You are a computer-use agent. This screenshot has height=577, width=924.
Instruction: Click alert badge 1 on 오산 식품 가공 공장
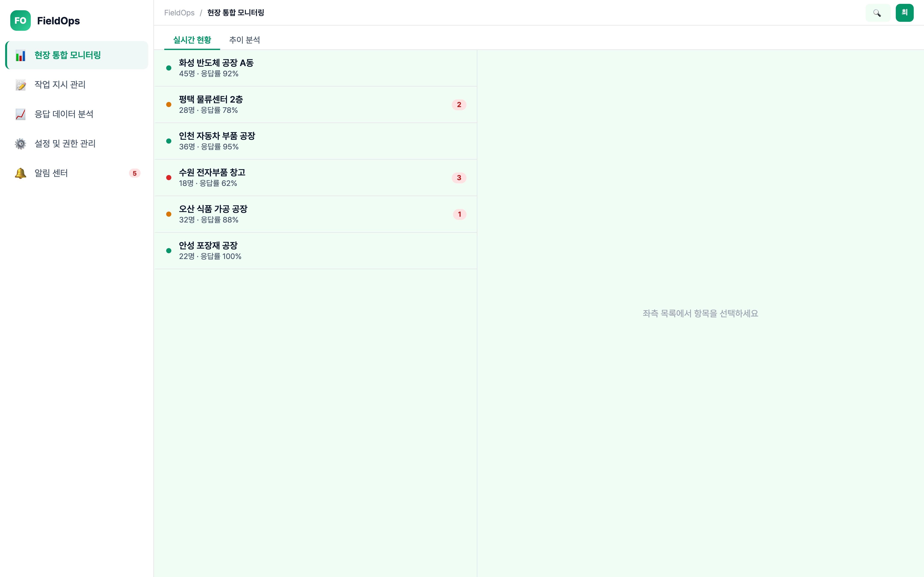tap(459, 215)
